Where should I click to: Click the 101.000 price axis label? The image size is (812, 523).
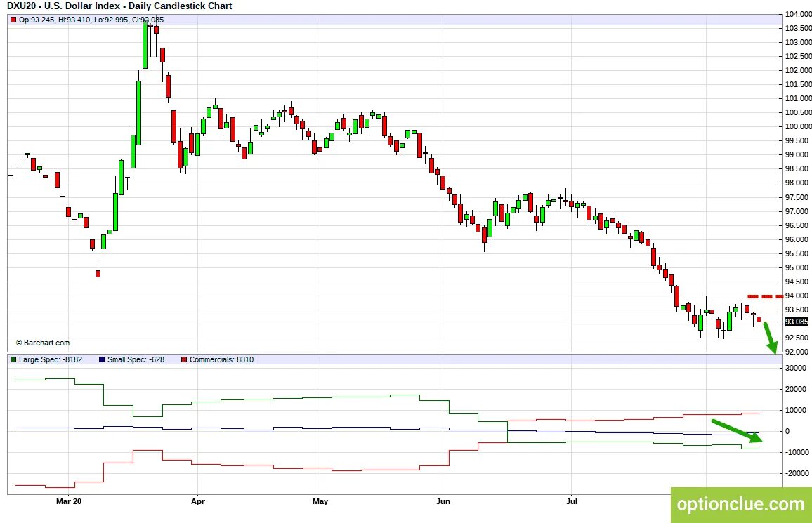click(x=799, y=98)
